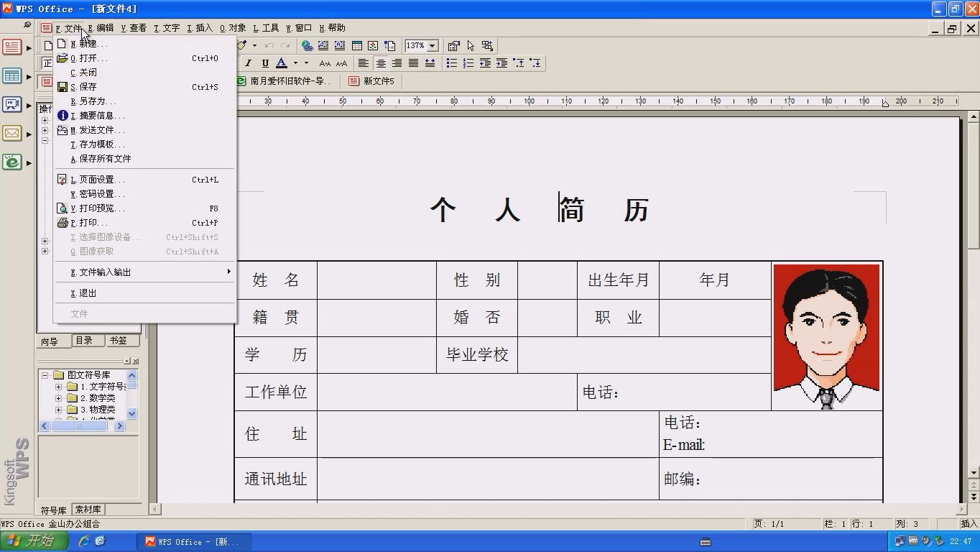Click the format painter brush icon
980x552 pixels.
(243, 45)
